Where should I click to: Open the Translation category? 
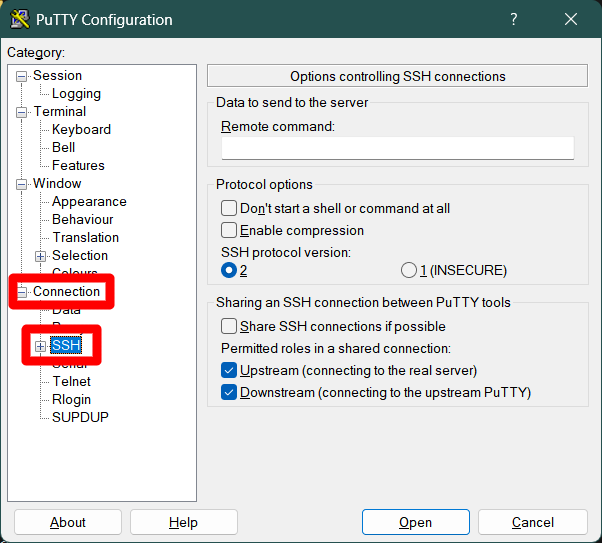point(85,238)
